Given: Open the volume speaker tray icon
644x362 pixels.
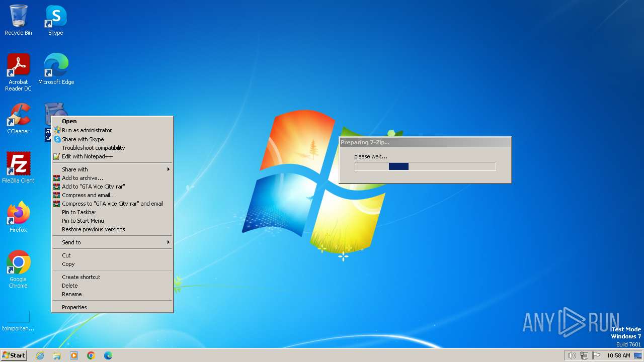Looking at the screenshot, I should pyautogui.click(x=572, y=355).
